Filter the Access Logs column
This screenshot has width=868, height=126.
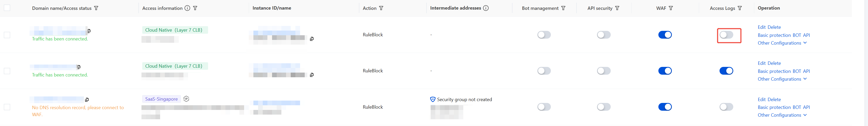point(740,8)
